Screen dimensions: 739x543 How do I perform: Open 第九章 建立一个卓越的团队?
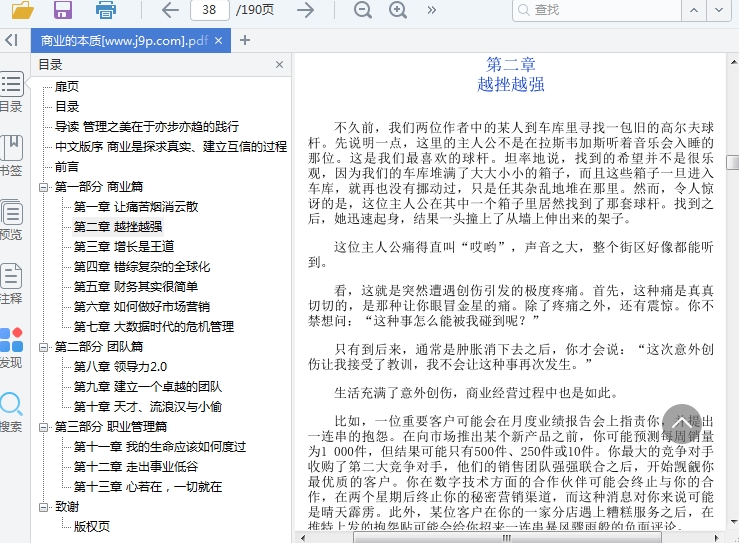148,387
